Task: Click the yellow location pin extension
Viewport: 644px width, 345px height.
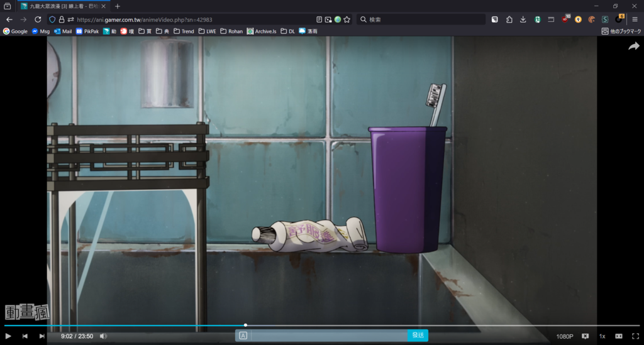Action: [x=579, y=19]
